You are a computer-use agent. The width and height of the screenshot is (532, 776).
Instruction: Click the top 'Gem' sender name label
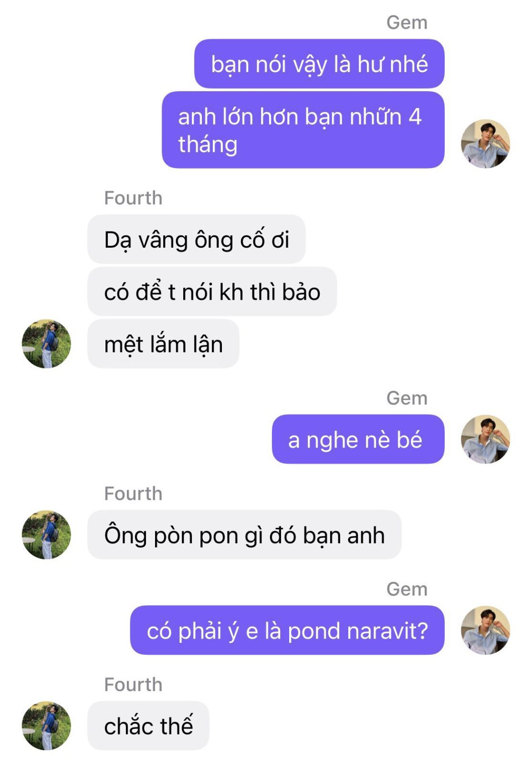point(407,22)
